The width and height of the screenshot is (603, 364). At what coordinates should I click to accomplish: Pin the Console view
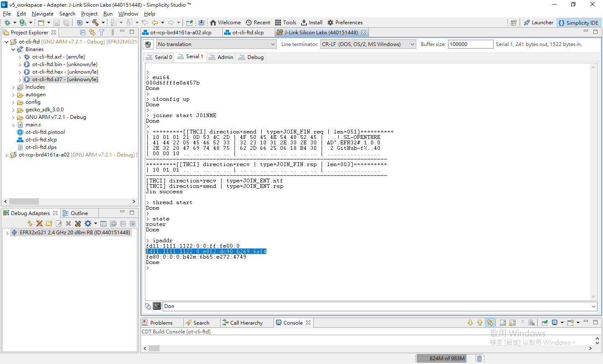544,323
